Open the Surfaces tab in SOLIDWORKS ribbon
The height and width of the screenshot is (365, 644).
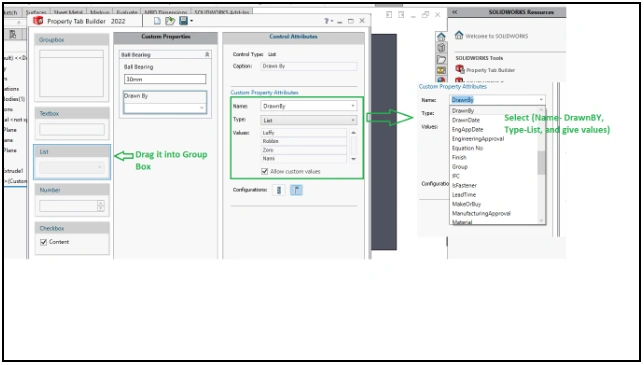coord(36,12)
